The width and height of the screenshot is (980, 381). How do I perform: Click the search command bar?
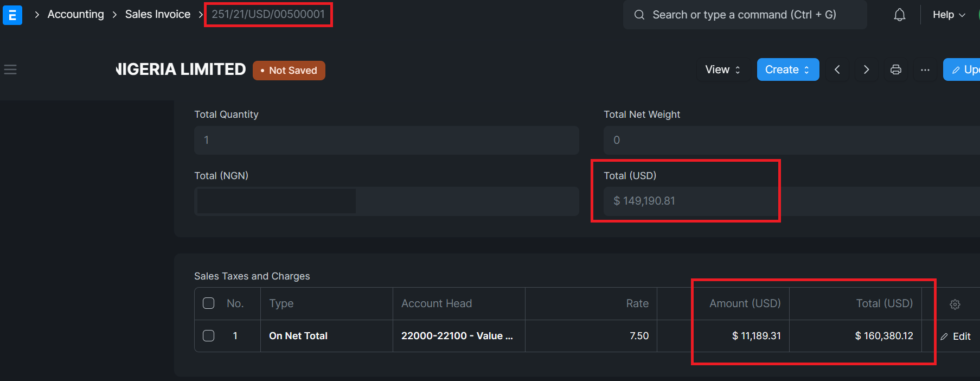click(x=743, y=15)
